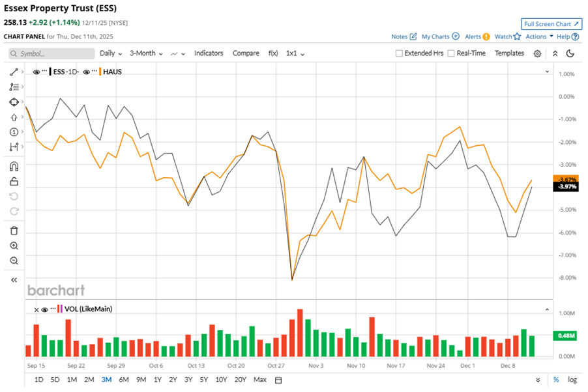Viewport: 588px width, 392px height.
Task: Zoom out with the magnifier minus
Action: 14,261
